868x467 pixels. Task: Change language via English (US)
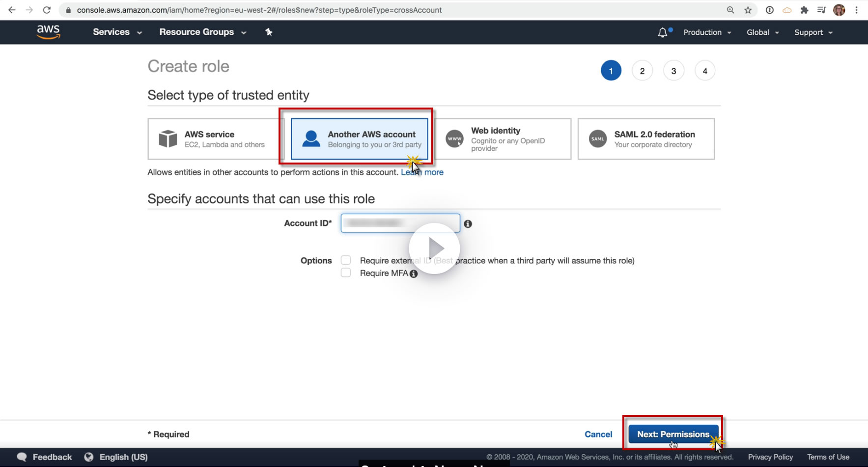pyautogui.click(x=123, y=457)
